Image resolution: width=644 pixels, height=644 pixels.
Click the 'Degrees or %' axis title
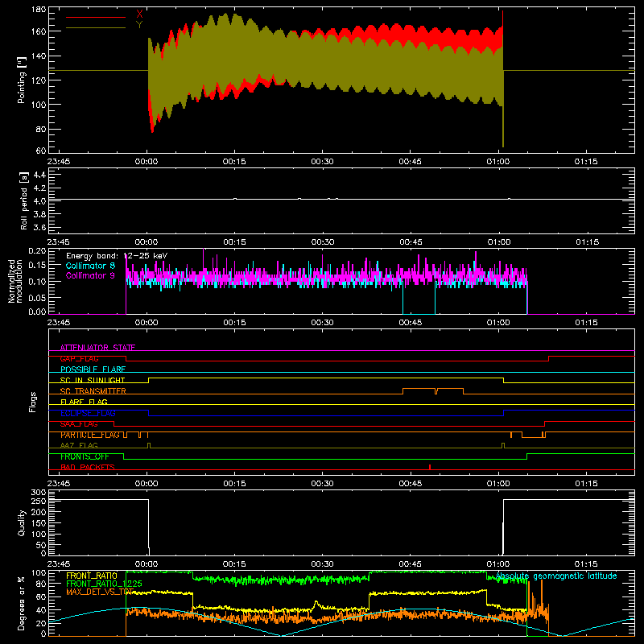[22, 604]
